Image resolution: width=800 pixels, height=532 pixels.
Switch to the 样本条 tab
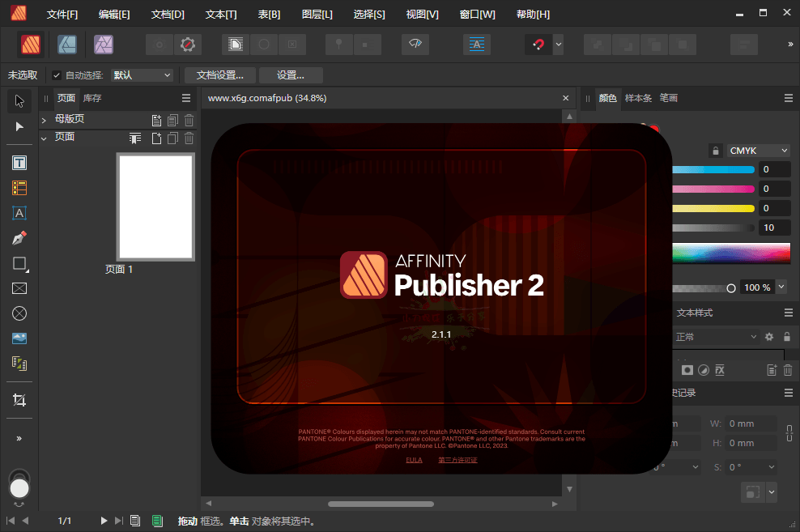click(x=639, y=98)
